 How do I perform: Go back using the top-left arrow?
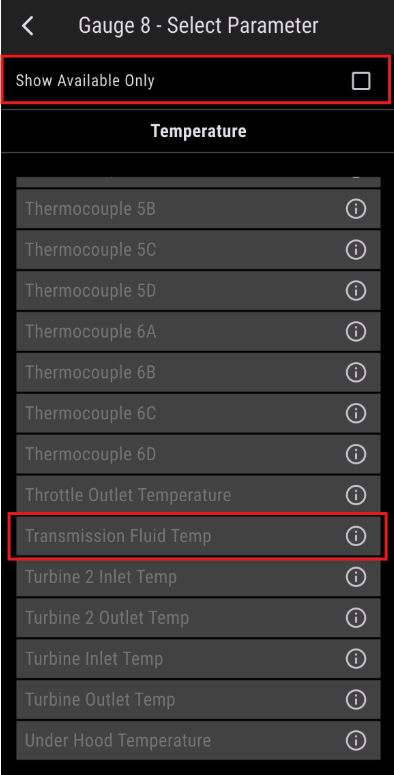click(x=28, y=26)
